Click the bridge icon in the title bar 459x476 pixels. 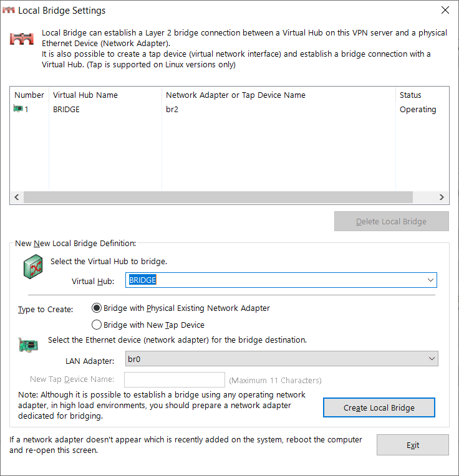pos(9,11)
